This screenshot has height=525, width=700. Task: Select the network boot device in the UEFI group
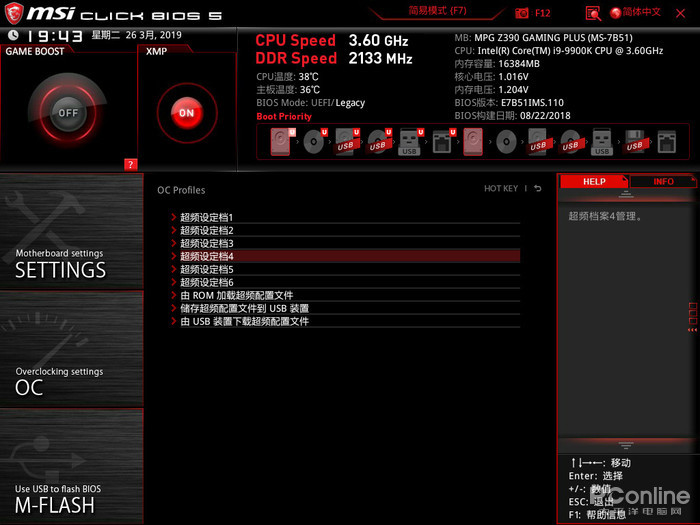point(440,143)
